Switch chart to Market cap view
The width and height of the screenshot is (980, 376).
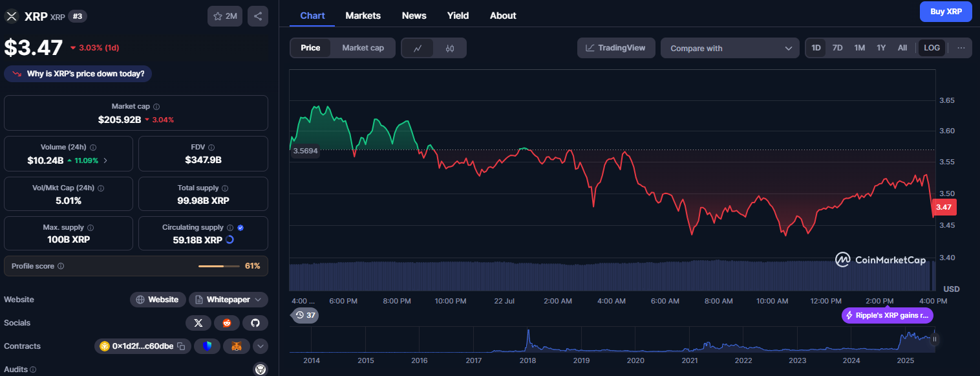[363, 48]
